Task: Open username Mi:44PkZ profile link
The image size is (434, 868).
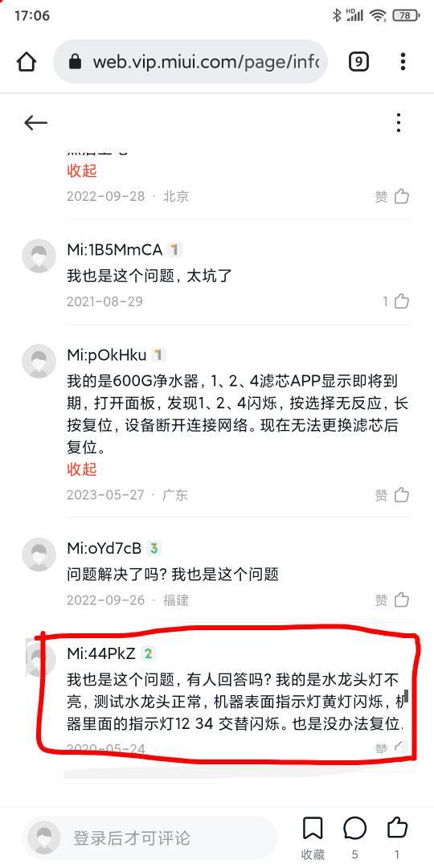Action: (x=101, y=653)
